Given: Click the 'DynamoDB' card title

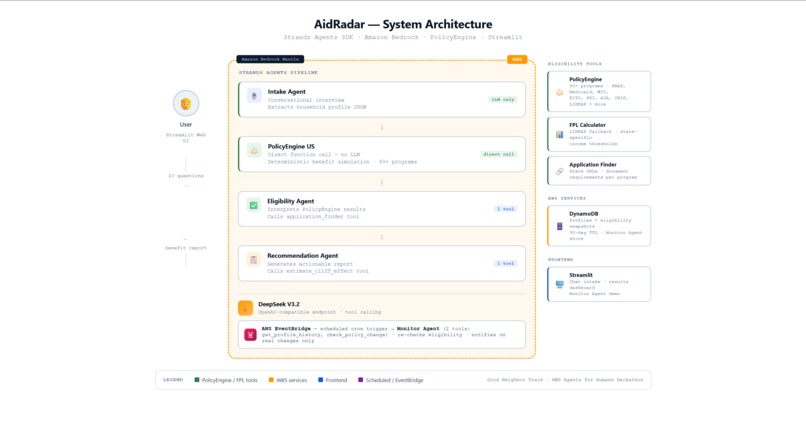Looking at the screenshot, I should coord(583,213).
